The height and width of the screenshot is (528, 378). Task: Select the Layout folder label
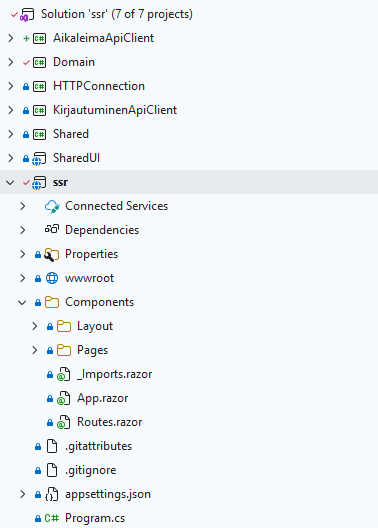click(95, 326)
